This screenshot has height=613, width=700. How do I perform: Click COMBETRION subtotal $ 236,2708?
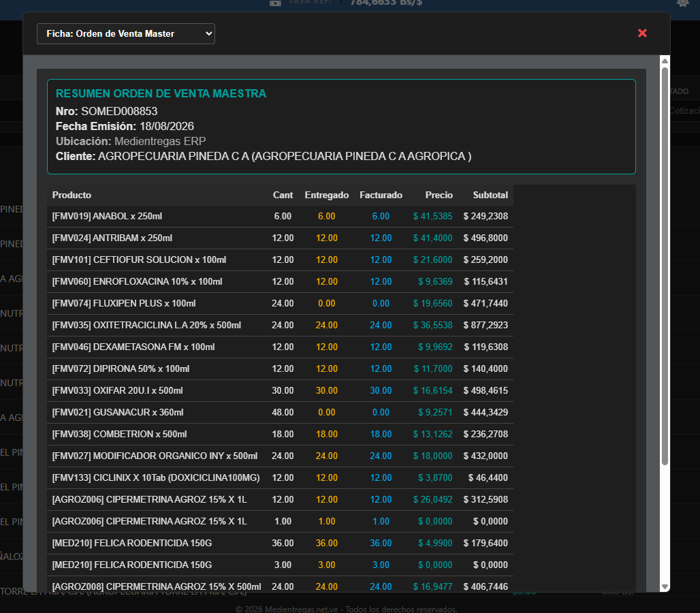pos(486,435)
